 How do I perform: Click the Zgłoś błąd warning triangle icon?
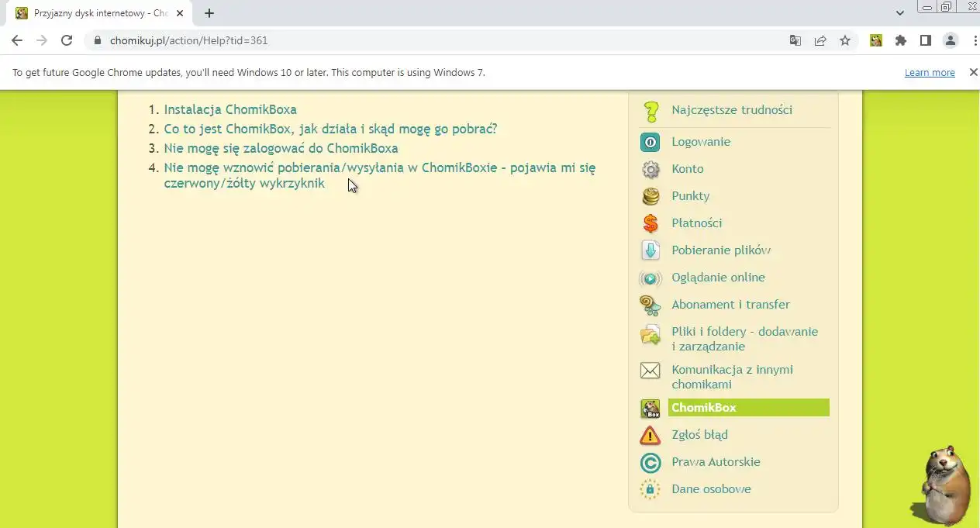650,436
